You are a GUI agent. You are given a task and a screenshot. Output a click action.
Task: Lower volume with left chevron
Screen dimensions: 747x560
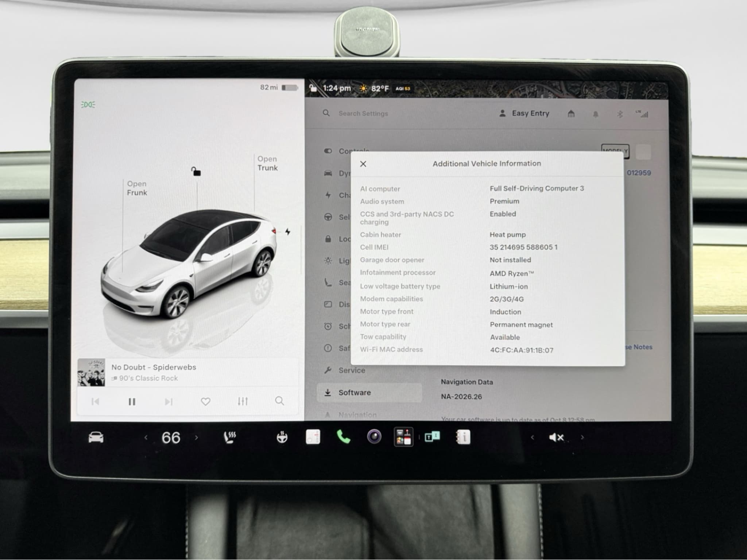(x=532, y=437)
